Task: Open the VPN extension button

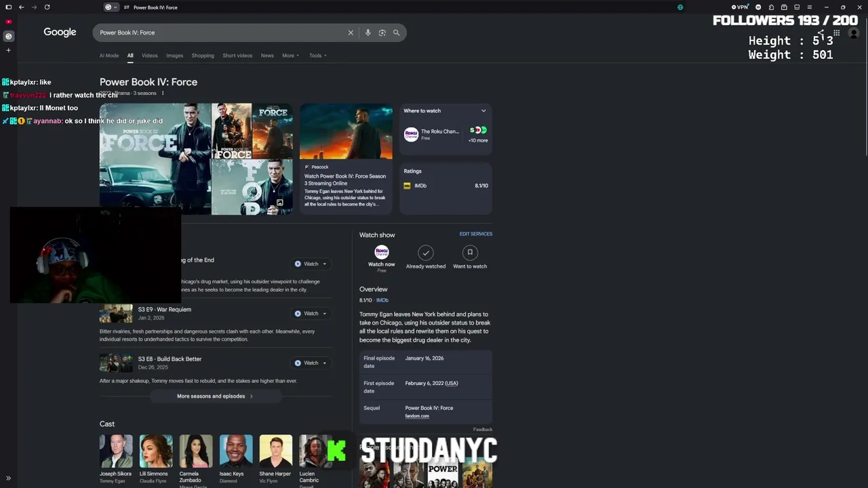Action: (x=740, y=7)
